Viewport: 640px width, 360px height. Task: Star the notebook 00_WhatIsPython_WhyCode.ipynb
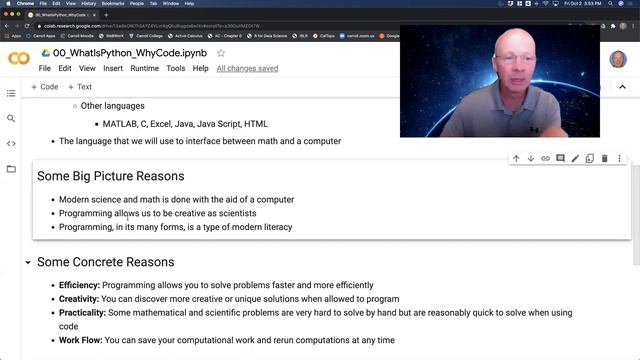coord(221,53)
